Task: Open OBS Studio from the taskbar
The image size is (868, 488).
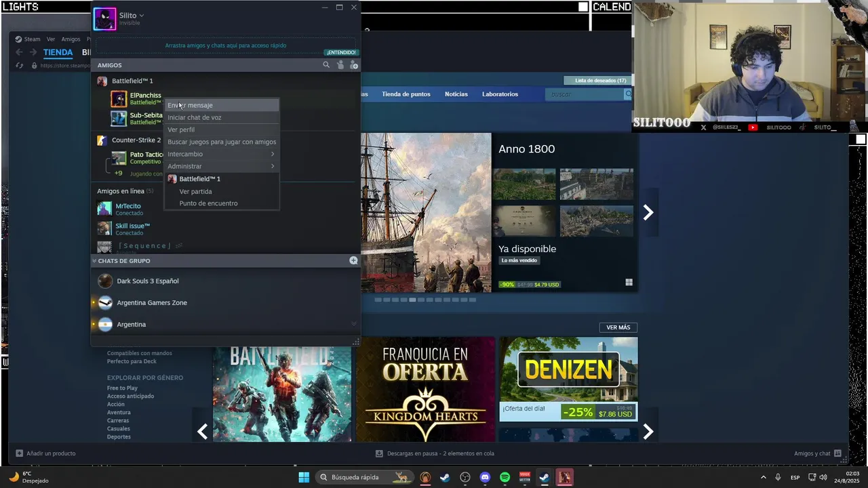Action: pyautogui.click(x=465, y=477)
